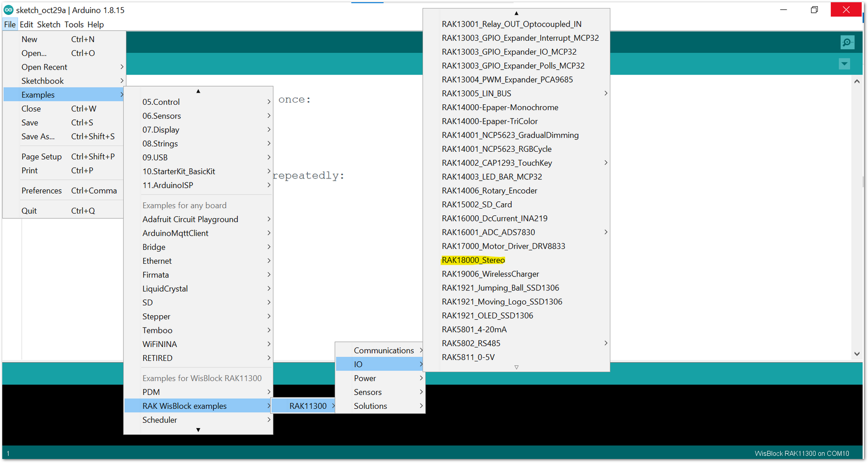Choose Open... from File menu
868x463 pixels.
64,53
